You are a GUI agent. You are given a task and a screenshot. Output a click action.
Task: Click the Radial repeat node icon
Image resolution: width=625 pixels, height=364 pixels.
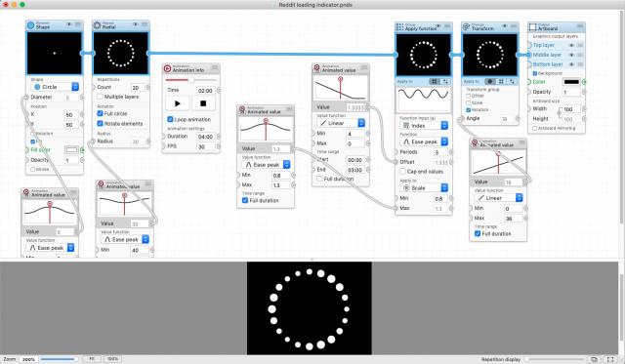click(x=97, y=25)
